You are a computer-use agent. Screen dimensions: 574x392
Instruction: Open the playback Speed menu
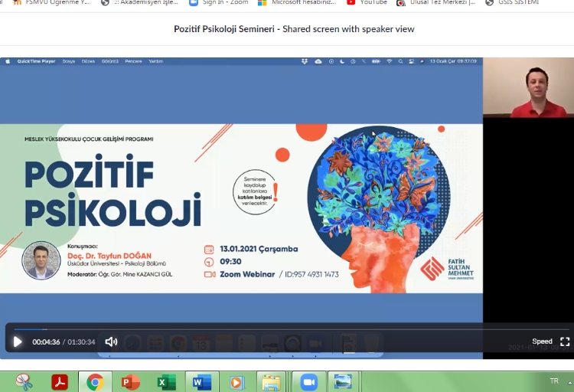[542, 341]
